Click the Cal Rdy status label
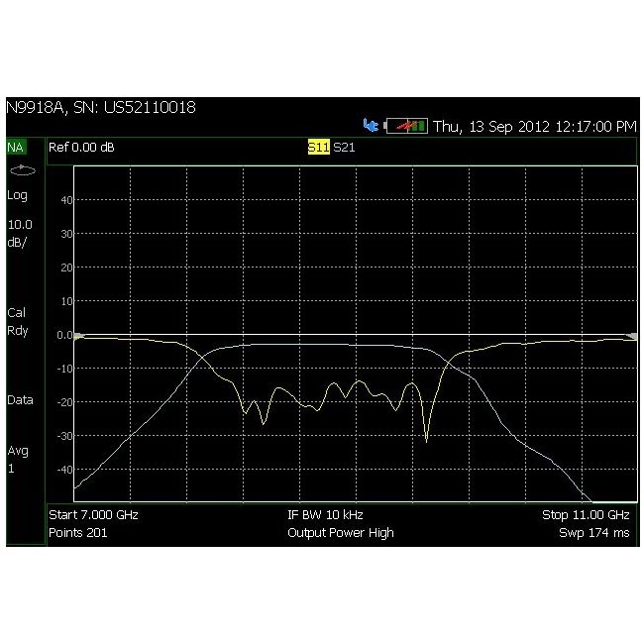The width and height of the screenshot is (644, 644). (x=18, y=321)
